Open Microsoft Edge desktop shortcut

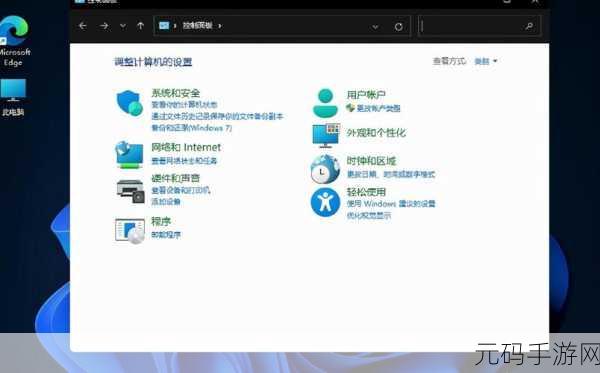coord(13,41)
